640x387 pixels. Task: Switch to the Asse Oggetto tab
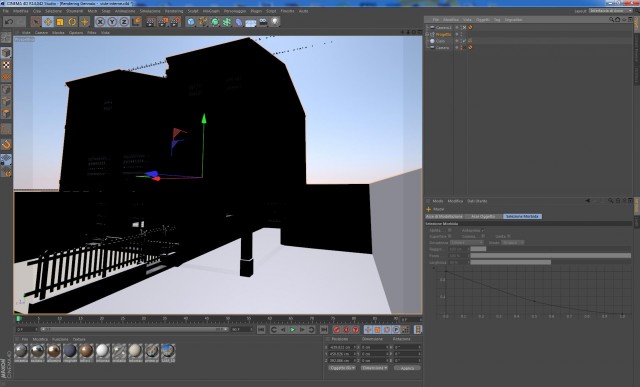(x=483, y=216)
